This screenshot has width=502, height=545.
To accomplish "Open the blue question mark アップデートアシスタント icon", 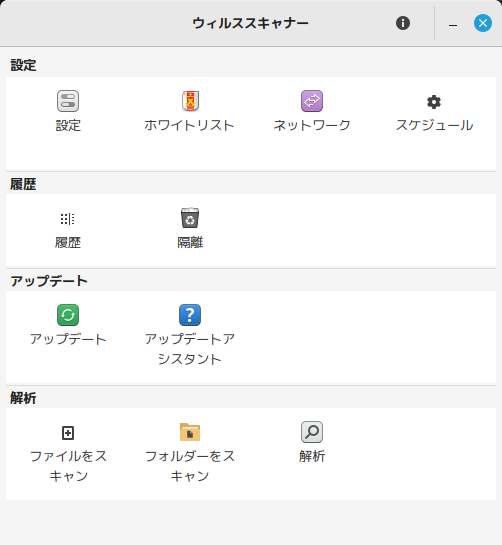I will pyautogui.click(x=190, y=315).
